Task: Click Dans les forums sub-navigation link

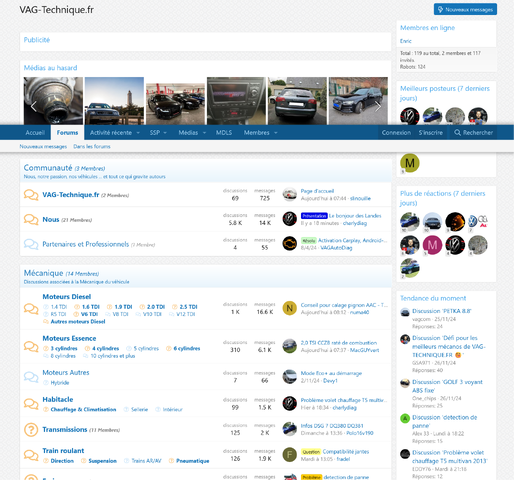Action: (92, 146)
